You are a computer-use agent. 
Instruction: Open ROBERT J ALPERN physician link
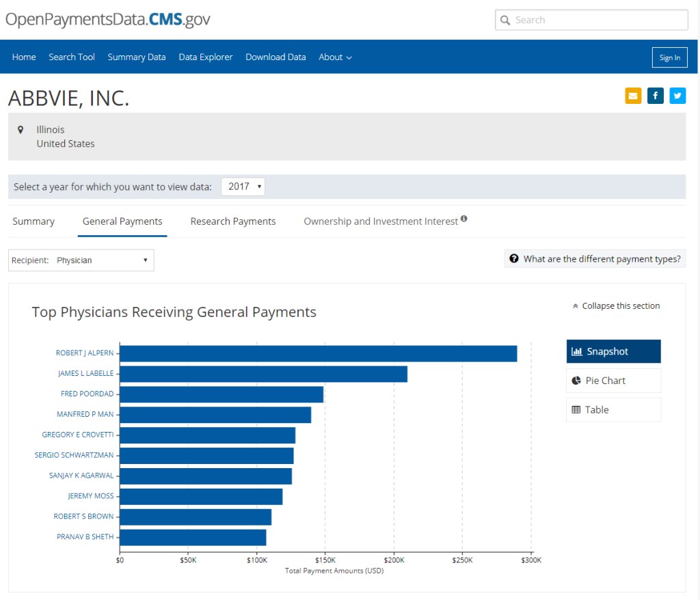pyautogui.click(x=85, y=353)
